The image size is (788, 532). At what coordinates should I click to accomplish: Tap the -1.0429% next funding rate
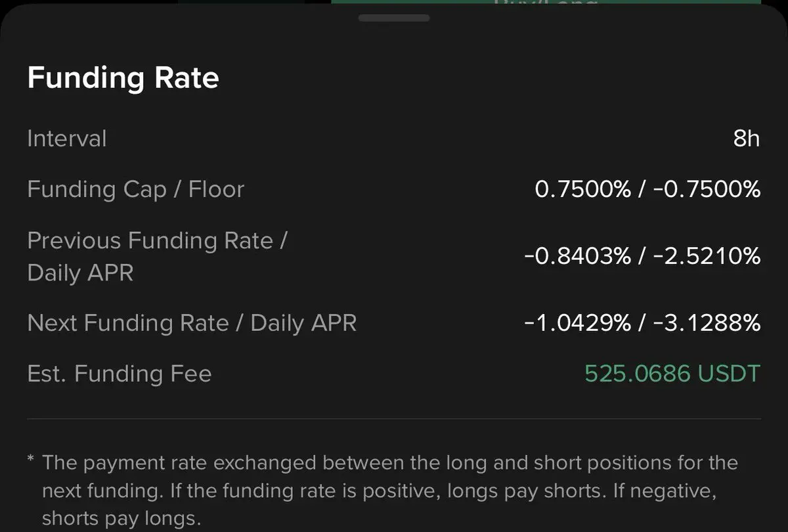pyautogui.click(x=578, y=323)
